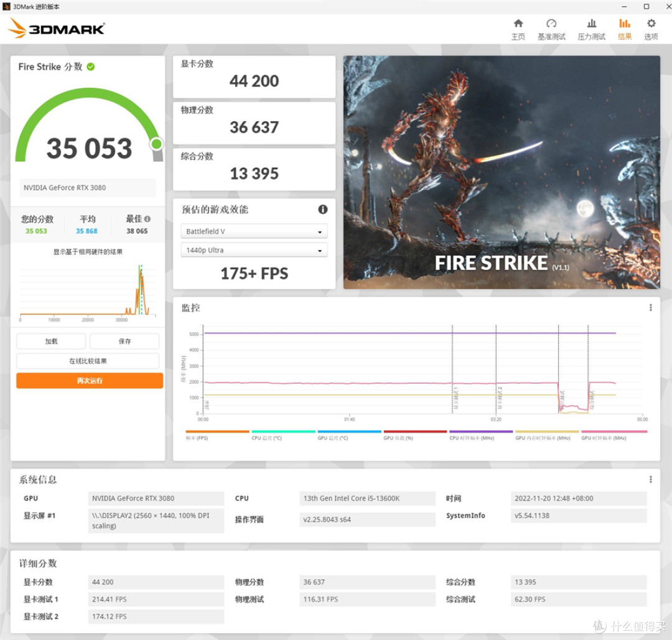The image size is (672, 640).
Task: Expand the game selection list arrow
Action: click(x=321, y=231)
